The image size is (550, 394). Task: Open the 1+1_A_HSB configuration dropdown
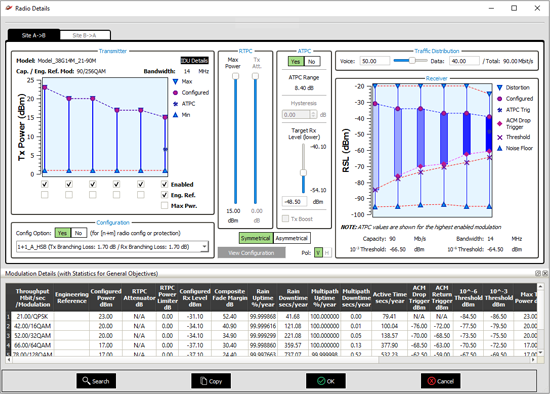(x=112, y=247)
